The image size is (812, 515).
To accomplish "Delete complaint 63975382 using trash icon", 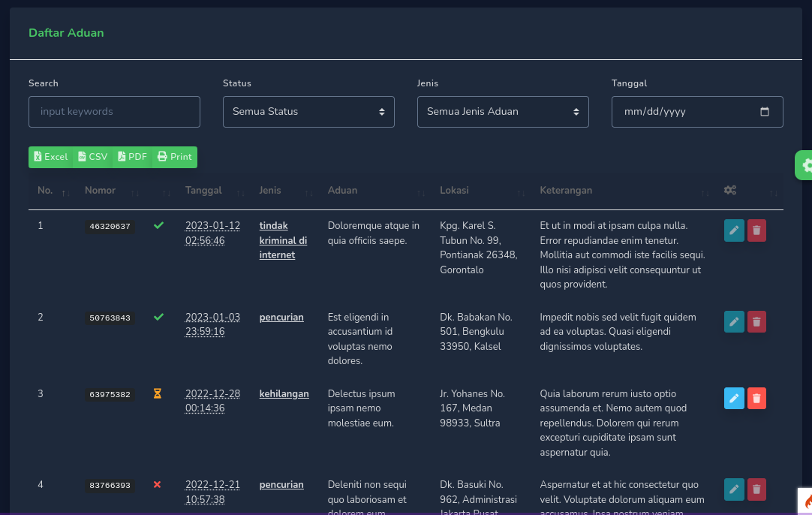I will pos(756,399).
